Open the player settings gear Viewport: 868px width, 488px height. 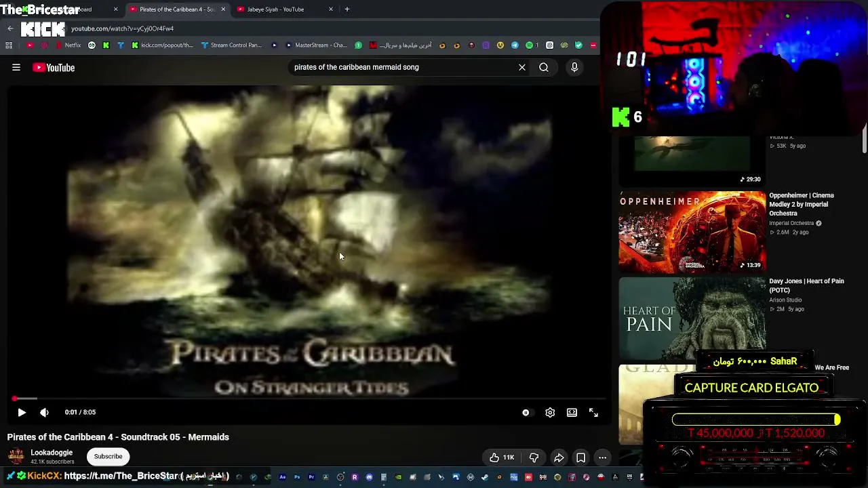coord(550,412)
